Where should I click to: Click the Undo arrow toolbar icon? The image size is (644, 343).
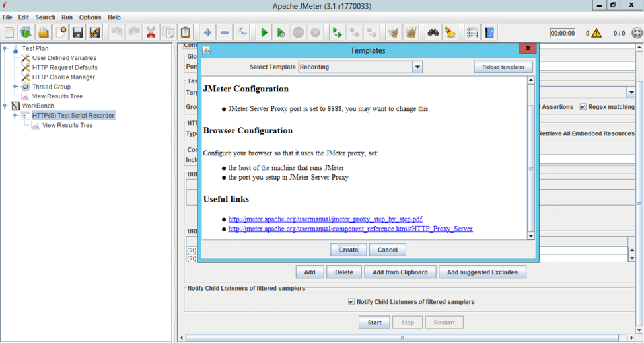click(x=117, y=32)
